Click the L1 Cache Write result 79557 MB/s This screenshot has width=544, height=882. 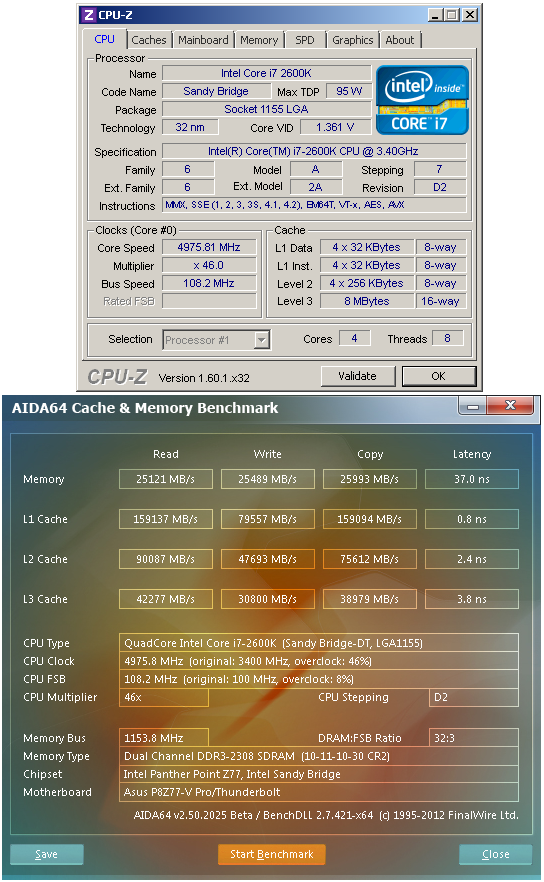pyautogui.click(x=268, y=519)
